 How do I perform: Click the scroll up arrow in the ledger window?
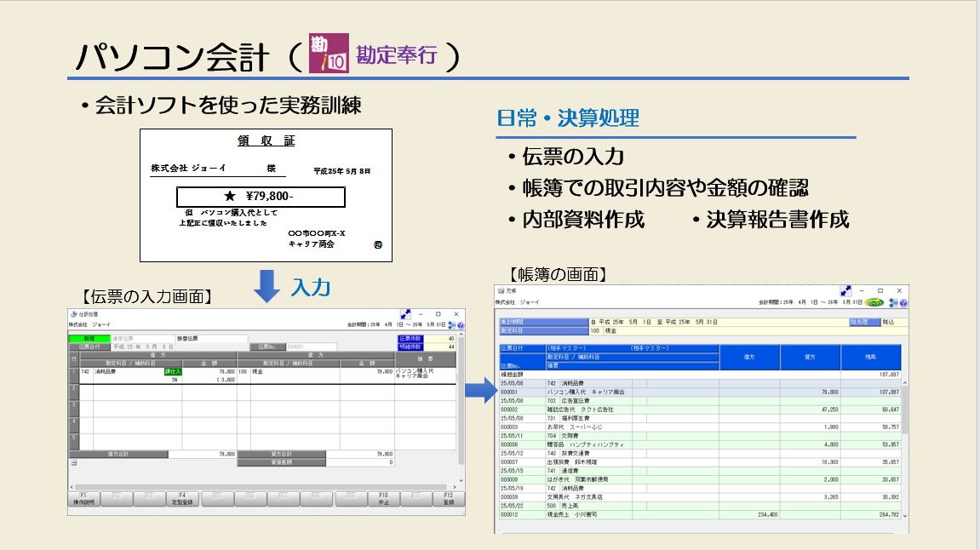pos(905,382)
